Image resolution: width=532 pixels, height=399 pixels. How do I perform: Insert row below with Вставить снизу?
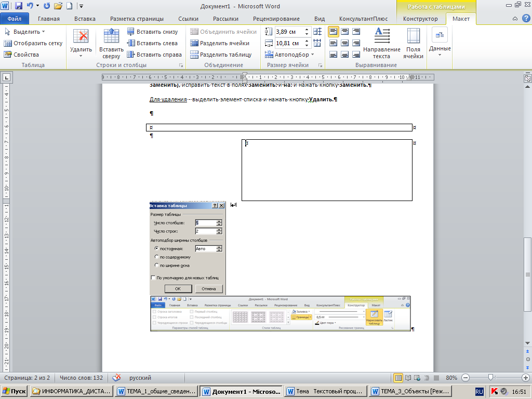point(153,32)
